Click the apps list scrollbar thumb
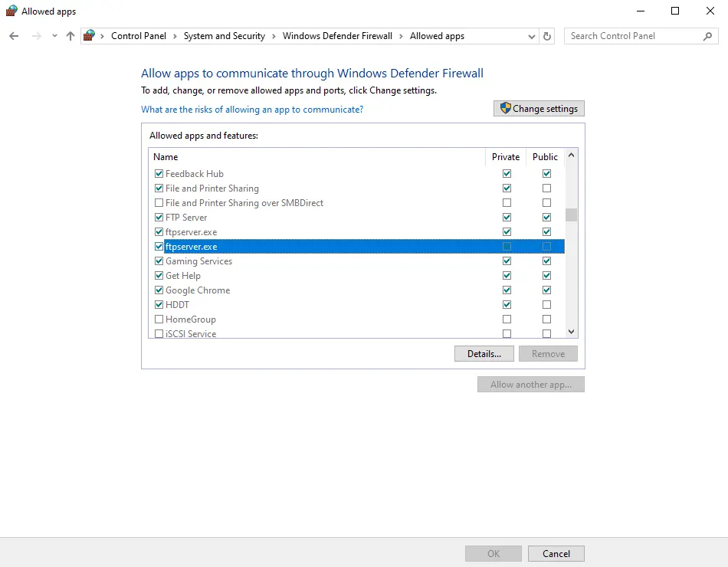Image resolution: width=728 pixels, height=567 pixels. (x=571, y=215)
